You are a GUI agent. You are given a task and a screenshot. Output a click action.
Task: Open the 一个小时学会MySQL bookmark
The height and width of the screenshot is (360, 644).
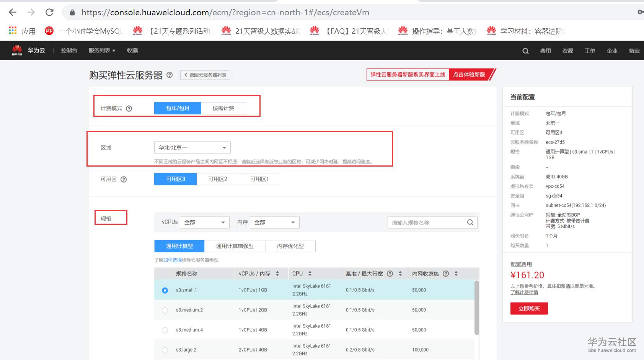click(x=84, y=31)
